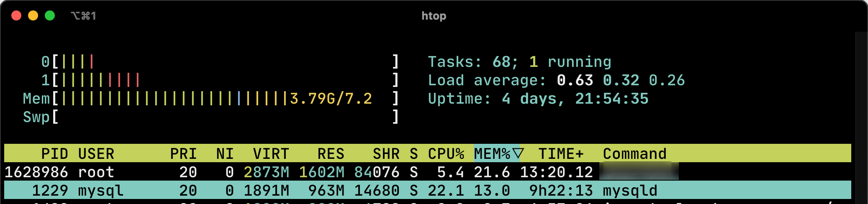Sort by the USER column header

click(x=96, y=154)
